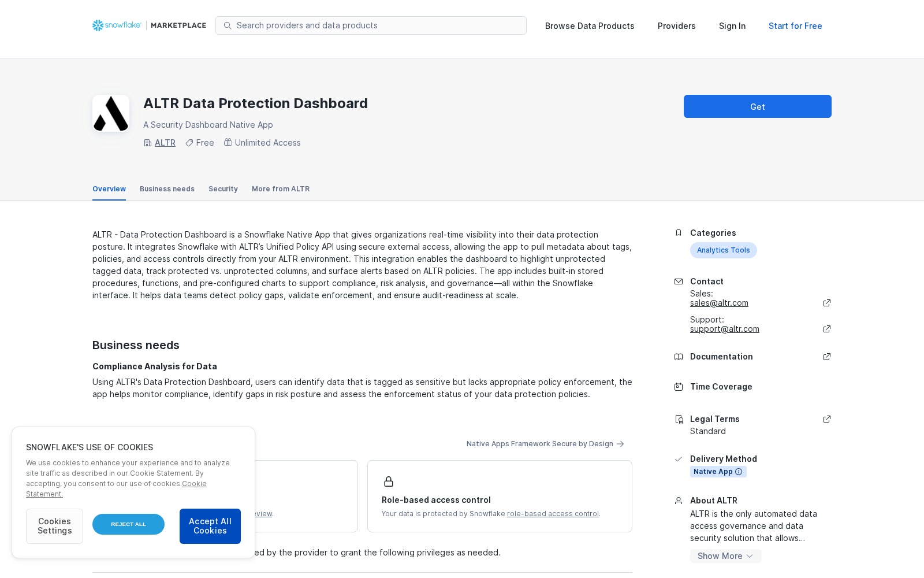
Task: Click the Contact envelope icon
Action: point(679,281)
